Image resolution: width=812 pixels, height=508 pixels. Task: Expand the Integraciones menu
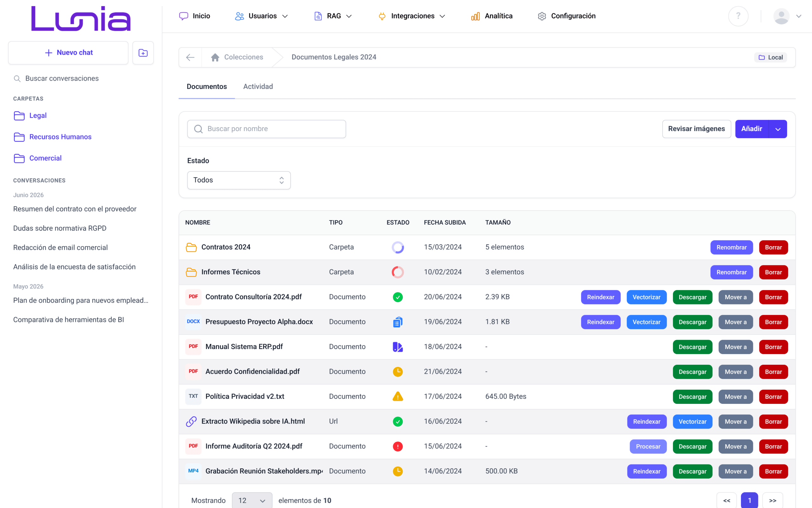point(412,16)
